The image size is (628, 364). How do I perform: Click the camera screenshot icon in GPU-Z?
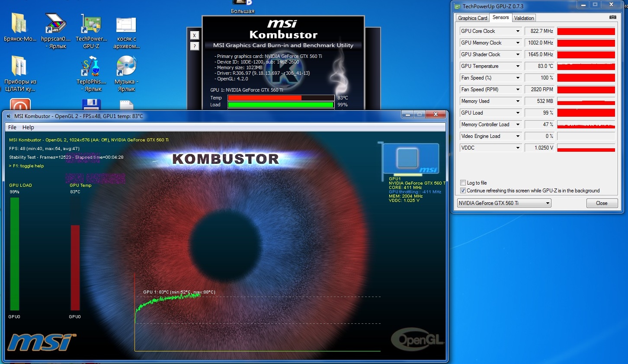(x=613, y=17)
